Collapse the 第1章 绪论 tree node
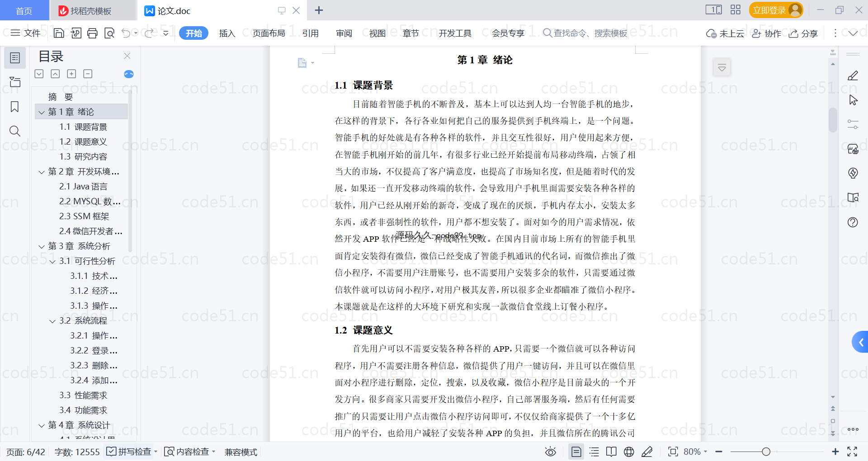The width and height of the screenshot is (868, 461). click(42, 112)
